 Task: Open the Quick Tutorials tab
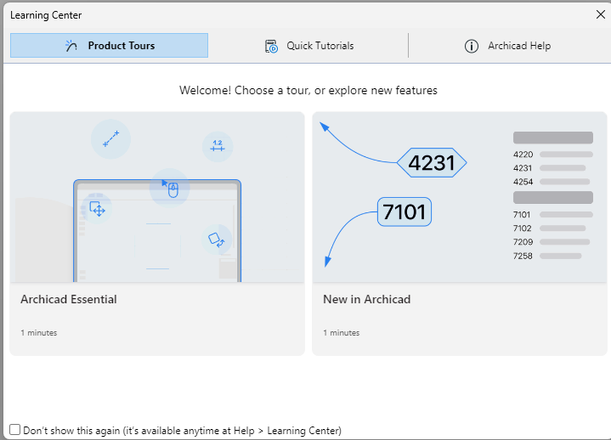tap(309, 46)
